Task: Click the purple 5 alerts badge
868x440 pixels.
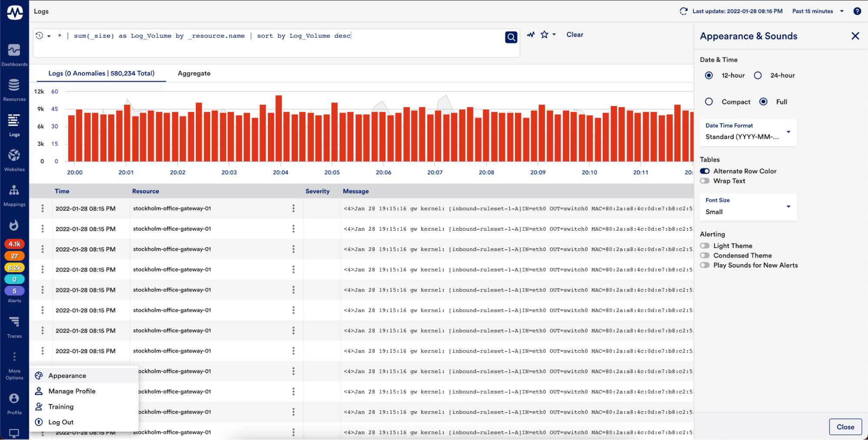Action: pos(14,291)
